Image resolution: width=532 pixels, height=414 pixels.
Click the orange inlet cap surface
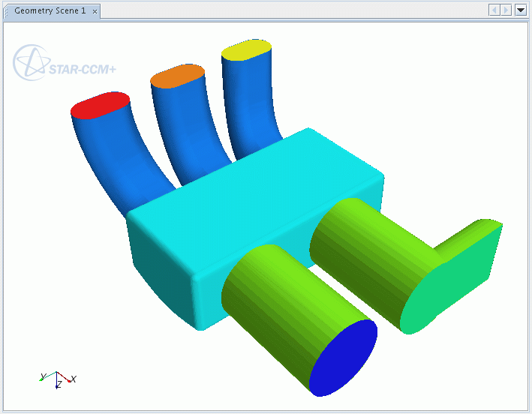tap(177, 76)
